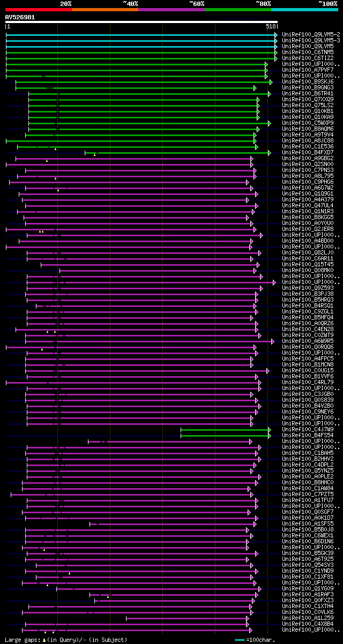Click the orange ~40% identity legend segment

(x=105, y=10)
